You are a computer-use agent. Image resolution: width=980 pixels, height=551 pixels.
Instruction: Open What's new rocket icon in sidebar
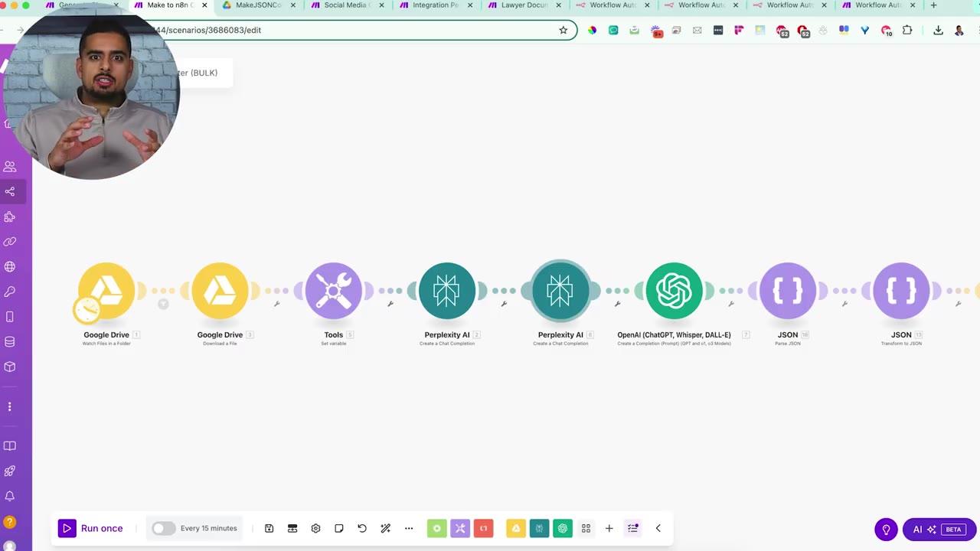(10, 471)
